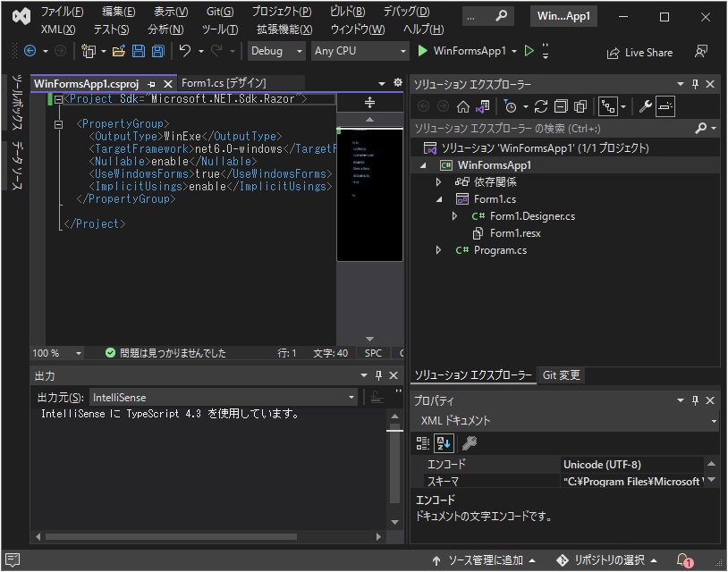Click the Home icon in Solution Explorer
The height and width of the screenshot is (572, 728).
[x=463, y=106]
